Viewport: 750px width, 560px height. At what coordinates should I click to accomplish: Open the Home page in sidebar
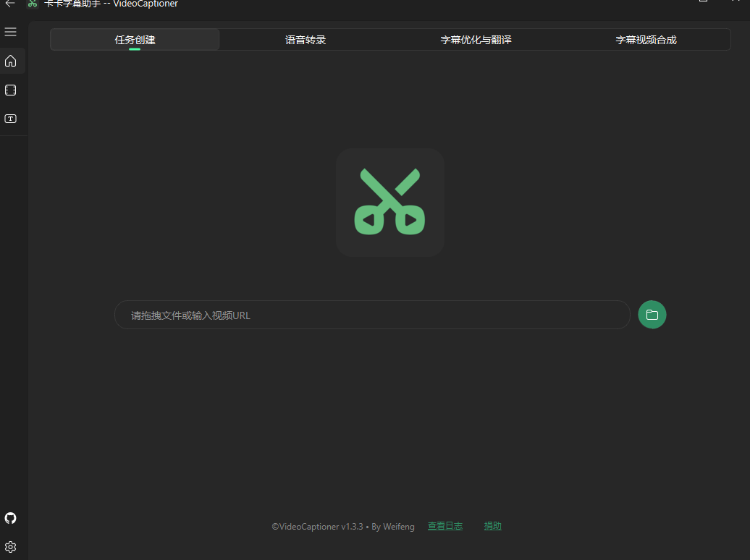[11, 61]
